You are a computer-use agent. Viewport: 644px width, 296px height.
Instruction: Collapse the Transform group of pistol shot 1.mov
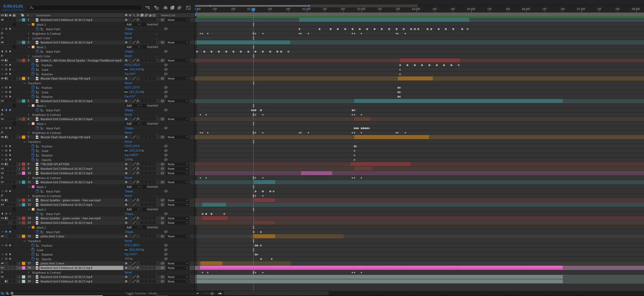pos(25,241)
